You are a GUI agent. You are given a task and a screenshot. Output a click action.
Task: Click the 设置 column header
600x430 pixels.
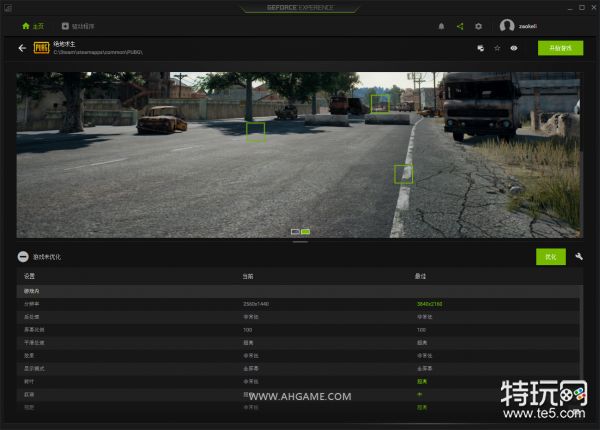pyautogui.click(x=29, y=276)
